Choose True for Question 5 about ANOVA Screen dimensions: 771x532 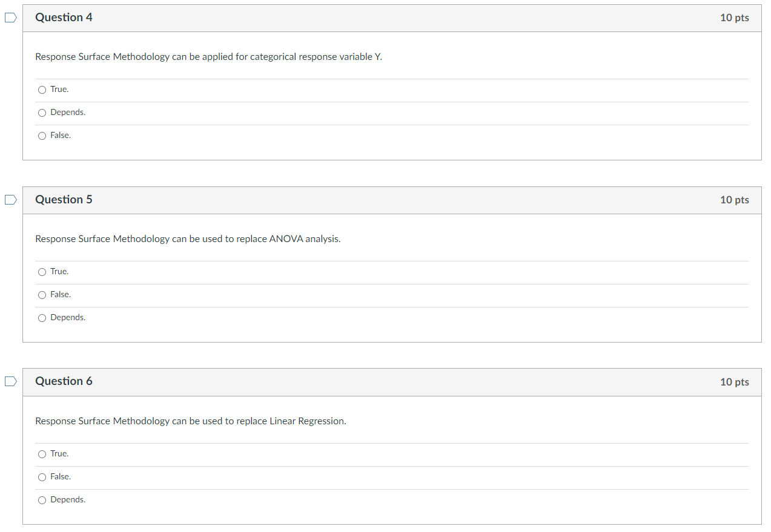(x=42, y=272)
